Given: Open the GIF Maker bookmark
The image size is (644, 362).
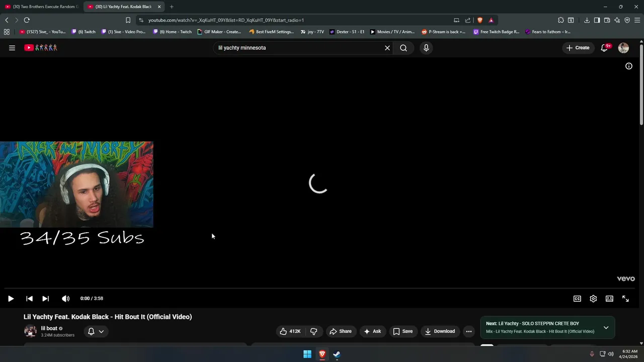Looking at the screenshot, I should (219, 32).
